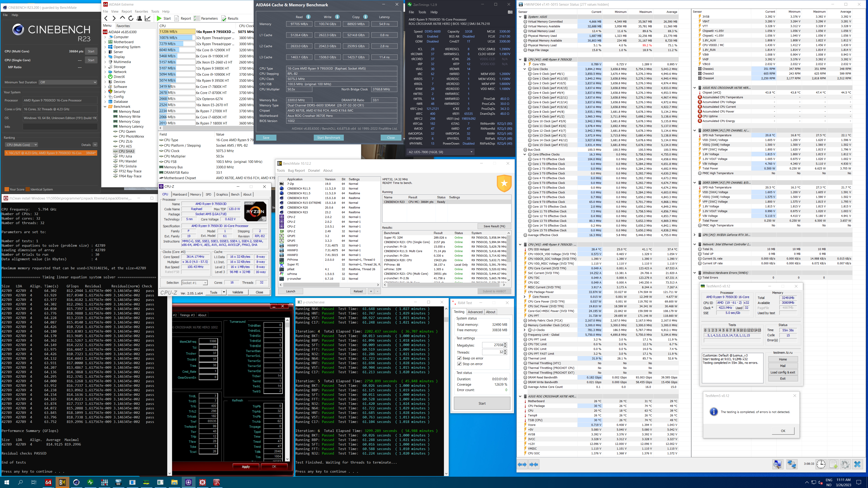
Task: Collapse Core Clocks subgroup in HWiNFO
Action: (525, 69)
